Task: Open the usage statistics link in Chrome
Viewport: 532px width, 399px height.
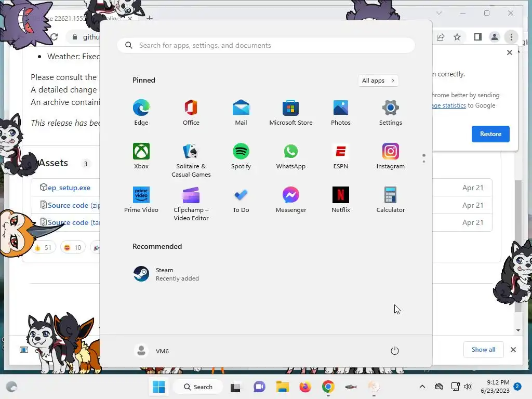Action: pos(449,105)
